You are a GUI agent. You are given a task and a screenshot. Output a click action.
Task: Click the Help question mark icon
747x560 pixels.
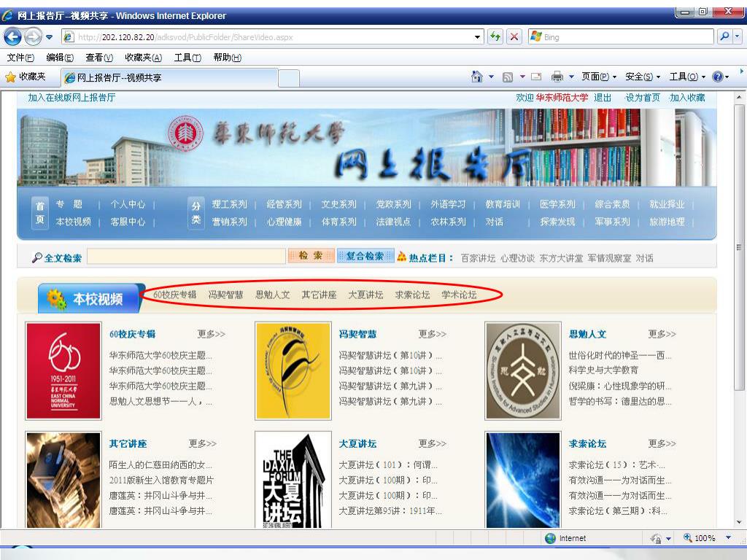pos(718,77)
